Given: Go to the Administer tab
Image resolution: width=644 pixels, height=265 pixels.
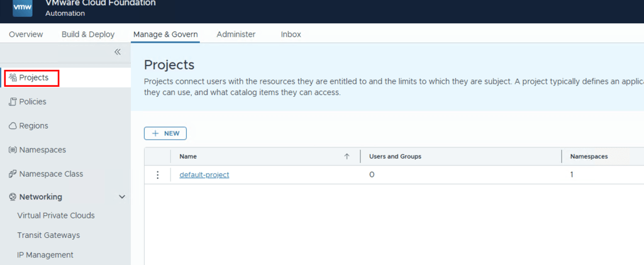Looking at the screenshot, I should (x=236, y=34).
